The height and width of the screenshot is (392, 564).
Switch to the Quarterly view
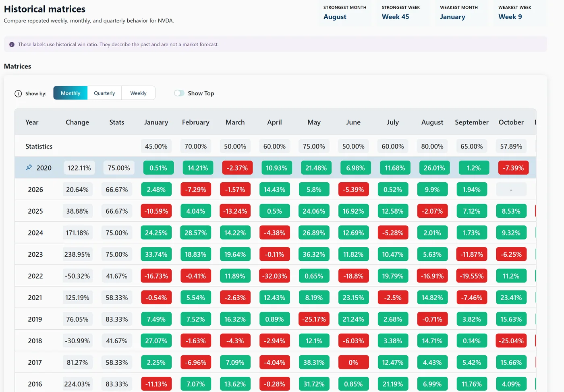[x=104, y=93]
